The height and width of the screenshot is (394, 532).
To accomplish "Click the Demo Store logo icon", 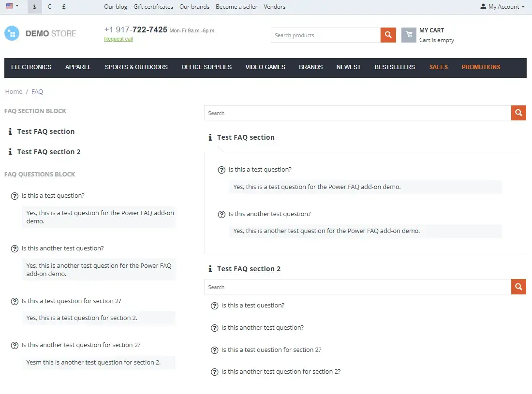I will pyautogui.click(x=12, y=33).
